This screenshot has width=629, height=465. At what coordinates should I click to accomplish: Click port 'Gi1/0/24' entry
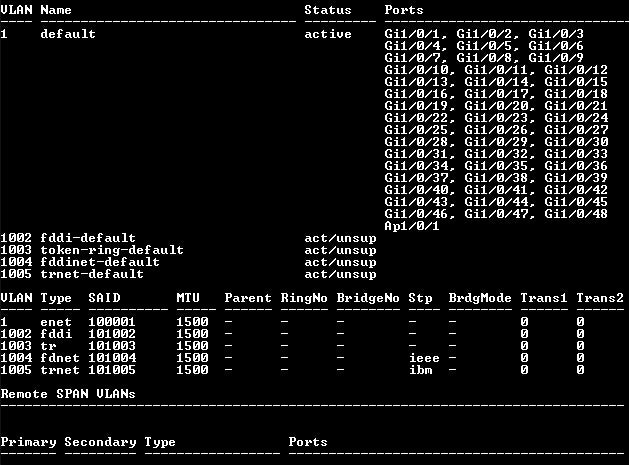click(576, 118)
